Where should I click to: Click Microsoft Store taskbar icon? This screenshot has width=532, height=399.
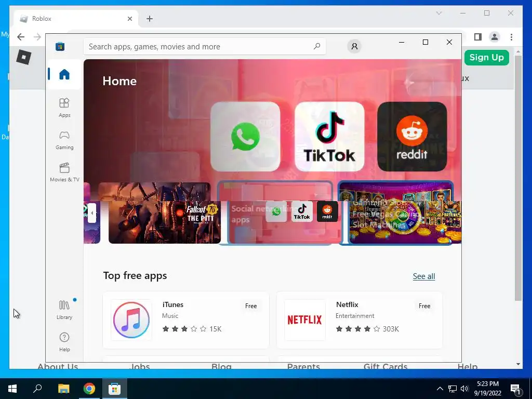pos(115,389)
